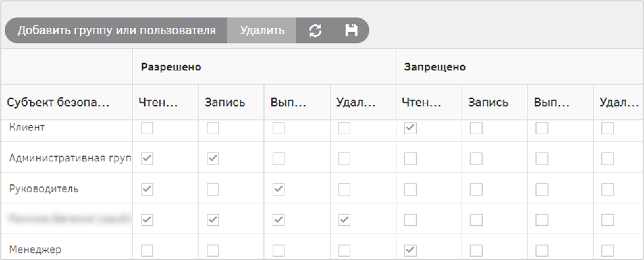The height and width of the screenshot is (260, 644).
Task: Uncheck allowed Выполнение for Руководитель
Action: [279, 189]
